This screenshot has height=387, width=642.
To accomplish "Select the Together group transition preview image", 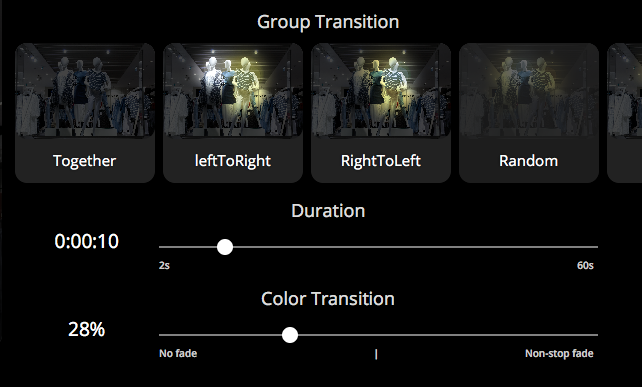I will tap(85, 91).
